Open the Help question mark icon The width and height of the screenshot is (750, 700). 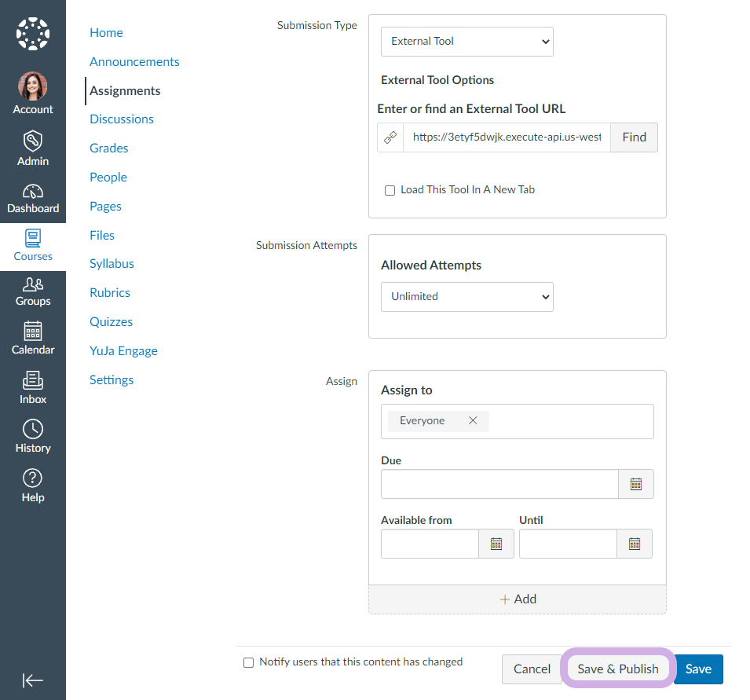pyautogui.click(x=32, y=478)
